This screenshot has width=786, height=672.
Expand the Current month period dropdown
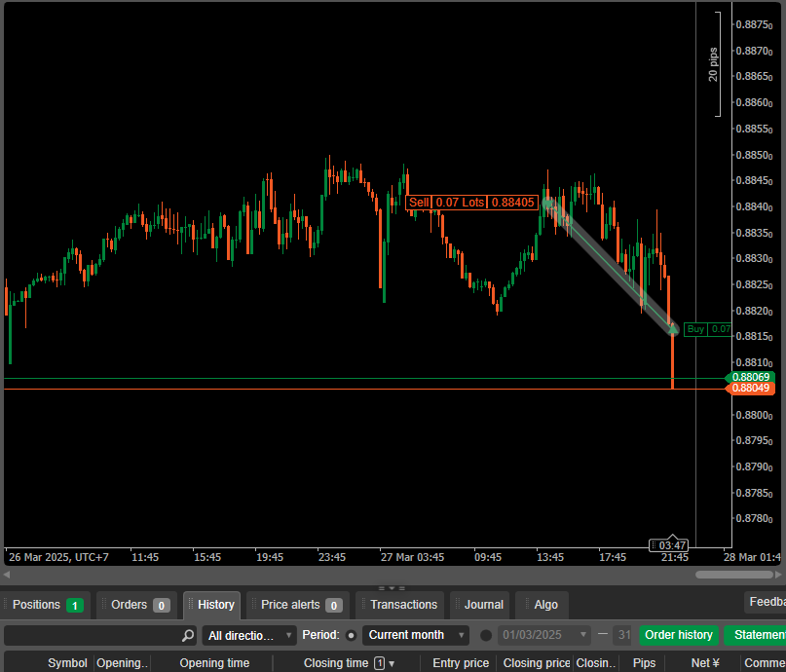click(416, 635)
